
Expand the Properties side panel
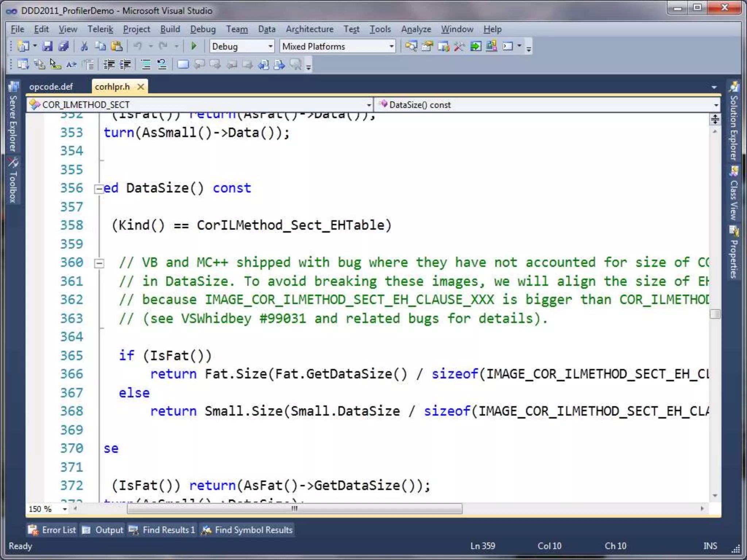[734, 252]
